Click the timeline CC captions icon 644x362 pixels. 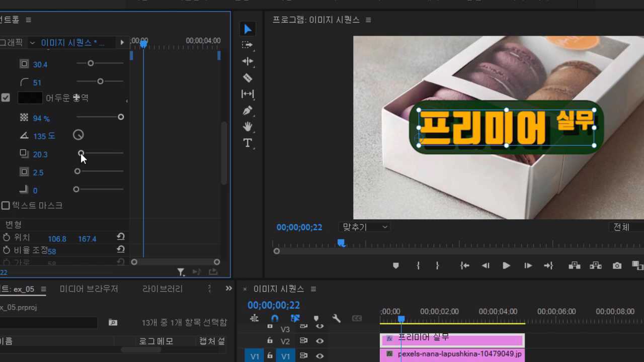pyautogui.click(x=357, y=318)
